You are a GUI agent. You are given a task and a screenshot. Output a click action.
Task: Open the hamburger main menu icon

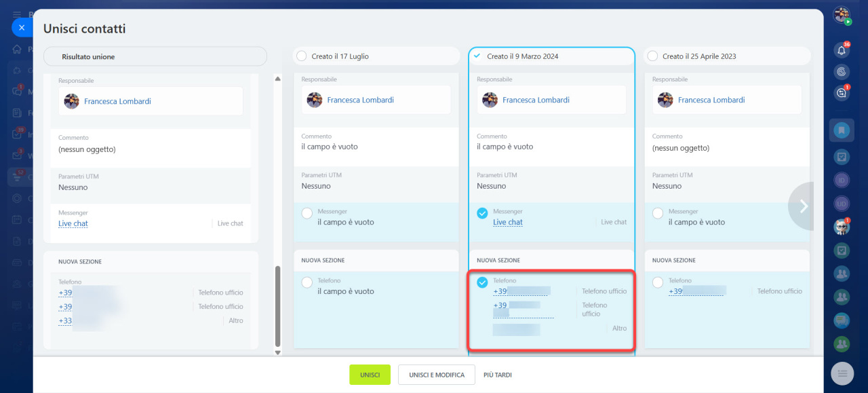pyautogui.click(x=17, y=14)
